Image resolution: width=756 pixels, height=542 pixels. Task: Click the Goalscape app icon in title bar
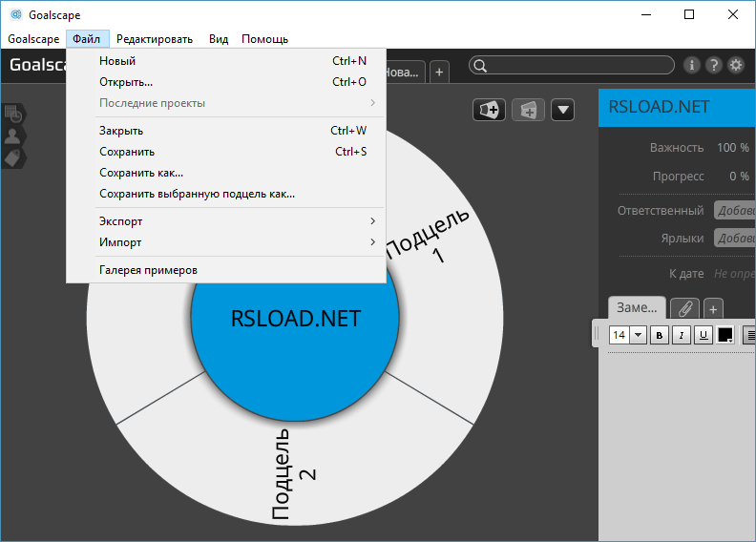click(16, 14)
